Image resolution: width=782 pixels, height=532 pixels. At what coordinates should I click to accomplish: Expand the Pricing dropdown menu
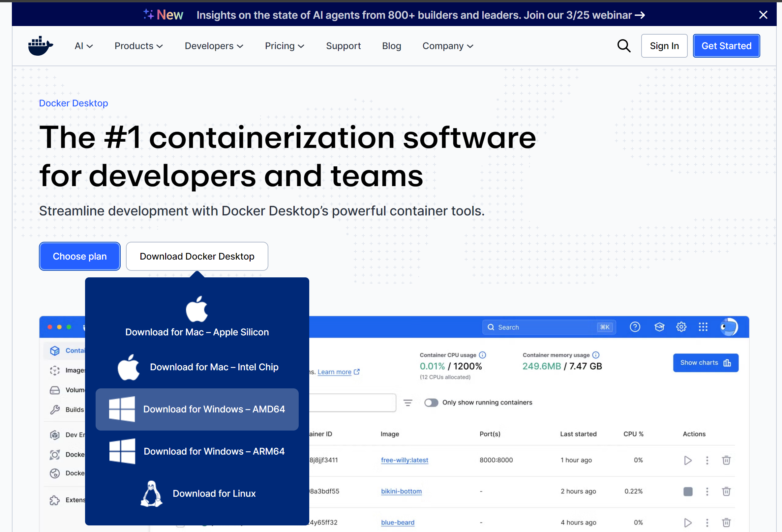[284, 46]
